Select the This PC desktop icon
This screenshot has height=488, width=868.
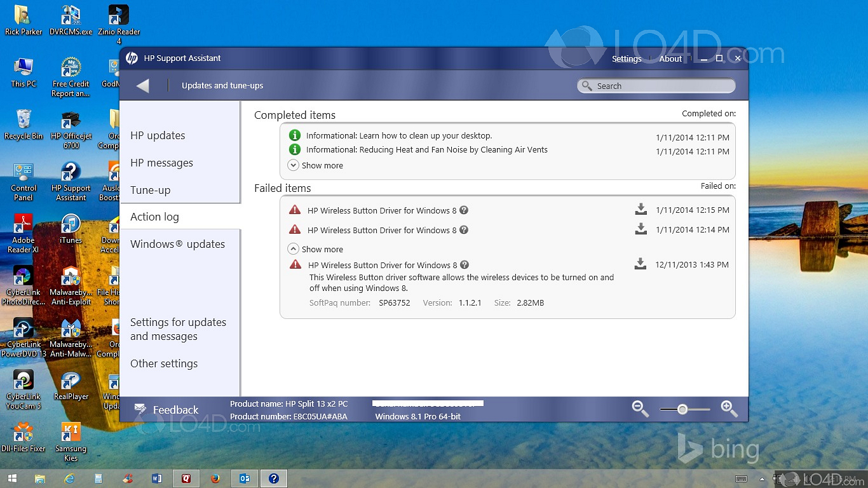[x=24, y=72]
